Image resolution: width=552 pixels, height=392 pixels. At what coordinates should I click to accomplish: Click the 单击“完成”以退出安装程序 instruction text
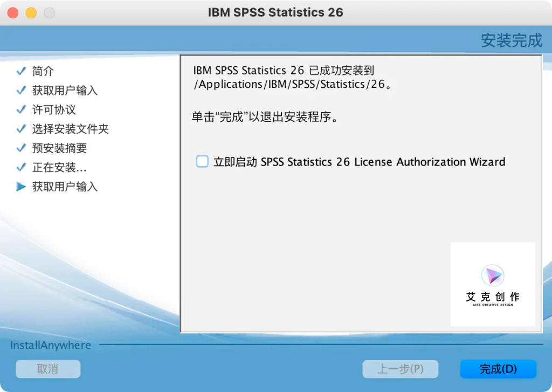[265, 116]
